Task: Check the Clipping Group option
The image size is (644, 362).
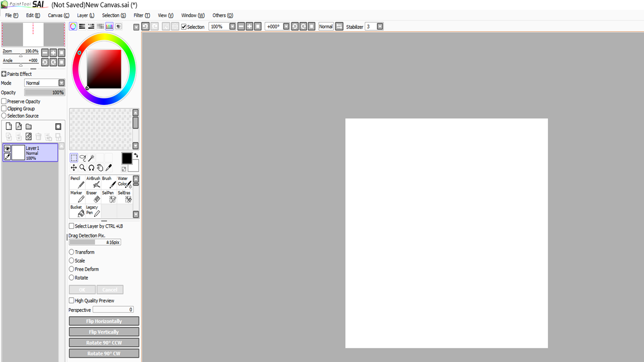Action: [x=4, y=108]
